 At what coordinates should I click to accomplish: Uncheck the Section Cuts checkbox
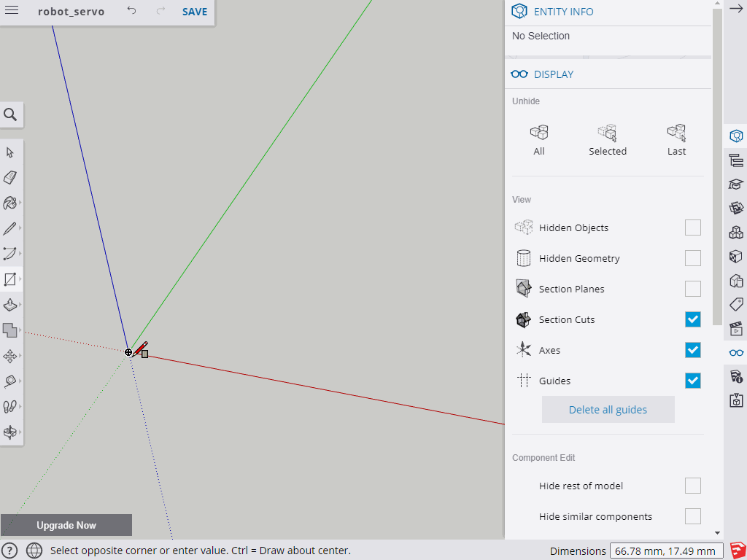click(693, 319)
